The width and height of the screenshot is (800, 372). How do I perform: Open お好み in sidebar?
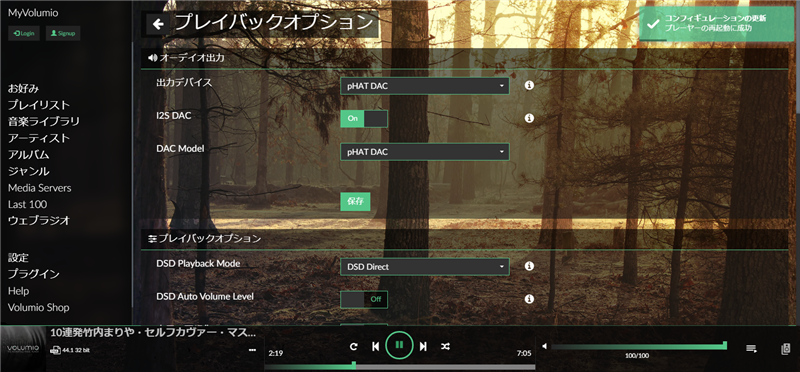23,88
